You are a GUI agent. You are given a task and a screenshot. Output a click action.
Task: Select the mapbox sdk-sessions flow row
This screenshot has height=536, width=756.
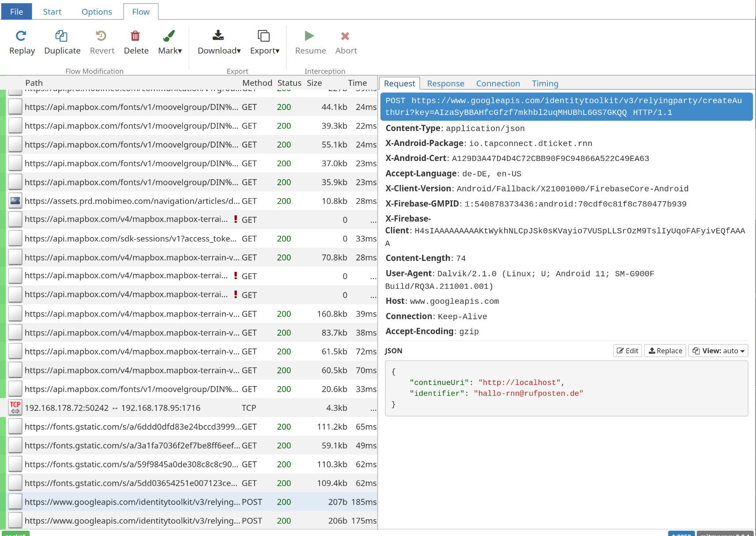point(130,239)
